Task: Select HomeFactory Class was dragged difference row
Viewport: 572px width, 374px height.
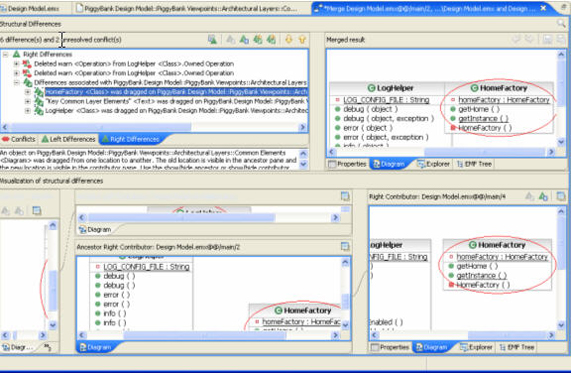Action: click(x=177, y=92)
